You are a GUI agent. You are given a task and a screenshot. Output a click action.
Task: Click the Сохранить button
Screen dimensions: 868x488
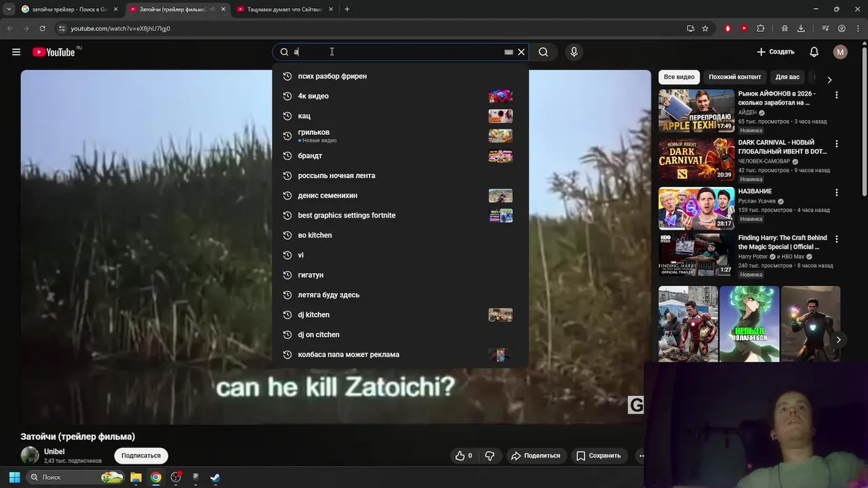pyautogui.click(x=598, y=455)
